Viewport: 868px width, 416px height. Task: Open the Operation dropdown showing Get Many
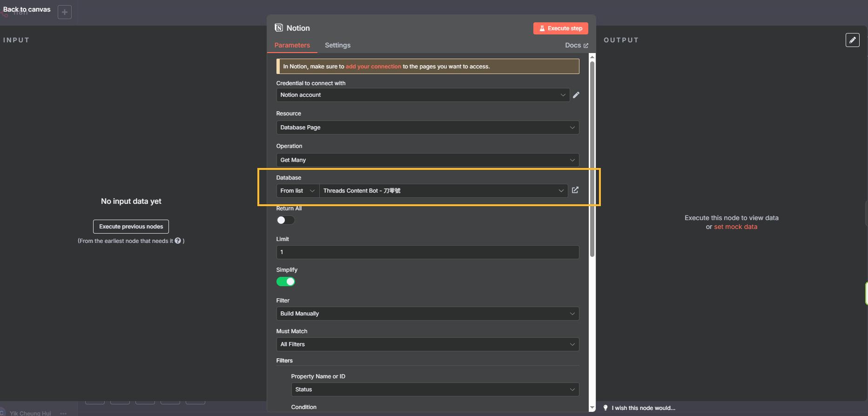pyautogui.click(x=428, y=160)
